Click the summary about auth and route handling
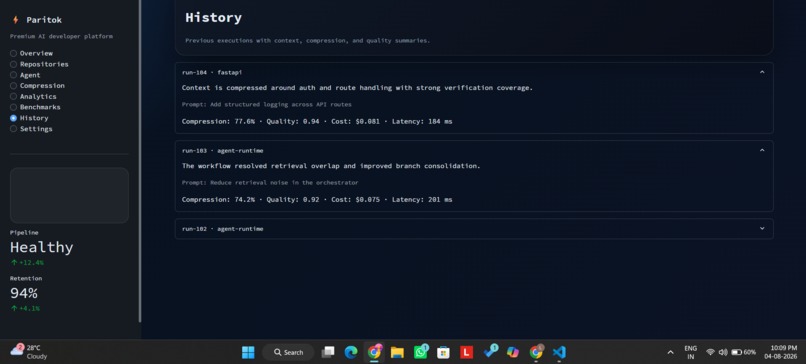Screen dimensions: 806x364 [x=357, y=88]
